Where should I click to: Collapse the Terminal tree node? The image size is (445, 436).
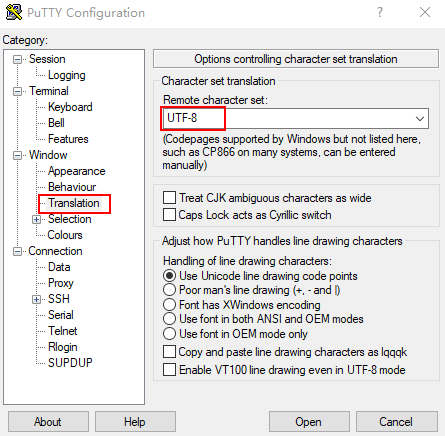[x=17, y=92]
